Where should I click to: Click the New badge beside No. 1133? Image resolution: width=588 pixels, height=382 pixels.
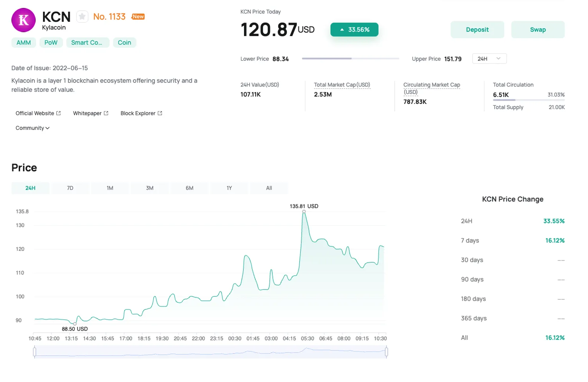point(138,17)
